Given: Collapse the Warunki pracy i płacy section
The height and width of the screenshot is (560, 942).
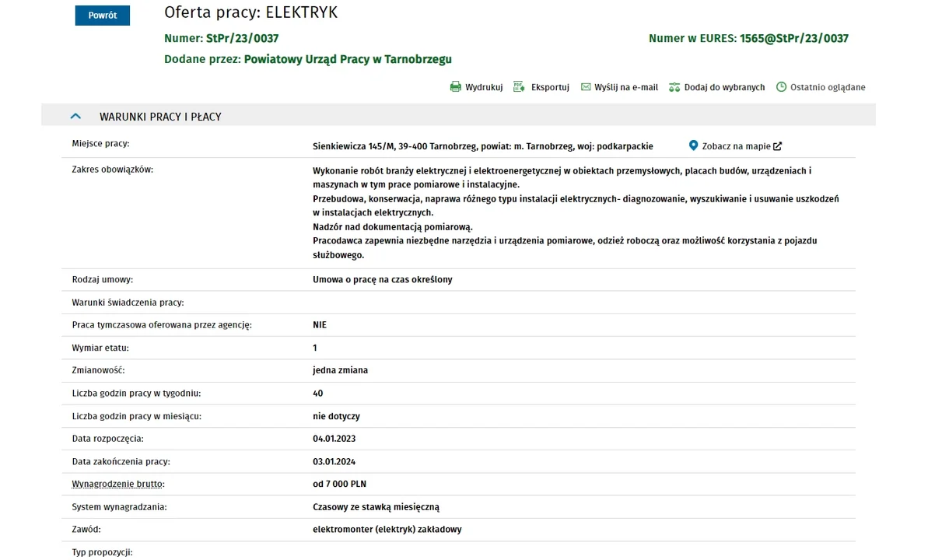Looking at the screenshot, I should pos(75,117).
